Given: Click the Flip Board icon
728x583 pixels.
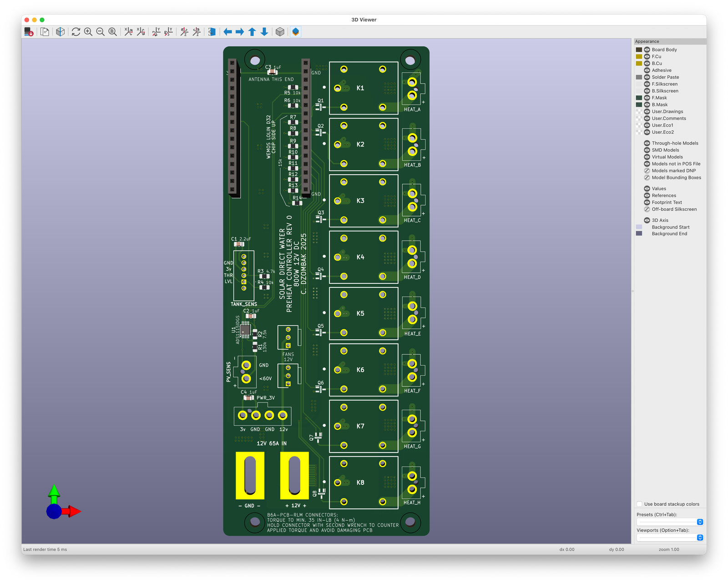Looking at the screenshot, I should (x=212, y=32).
